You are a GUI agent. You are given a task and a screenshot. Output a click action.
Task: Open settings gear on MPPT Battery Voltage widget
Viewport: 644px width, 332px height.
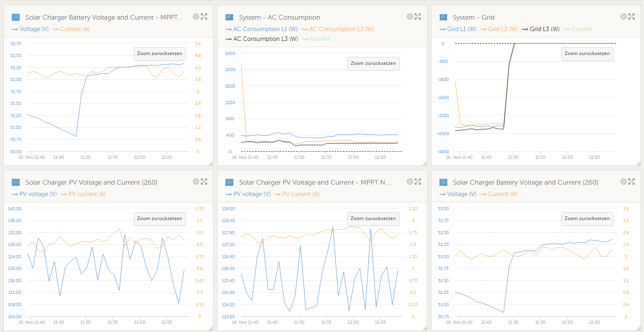(196, 17)
